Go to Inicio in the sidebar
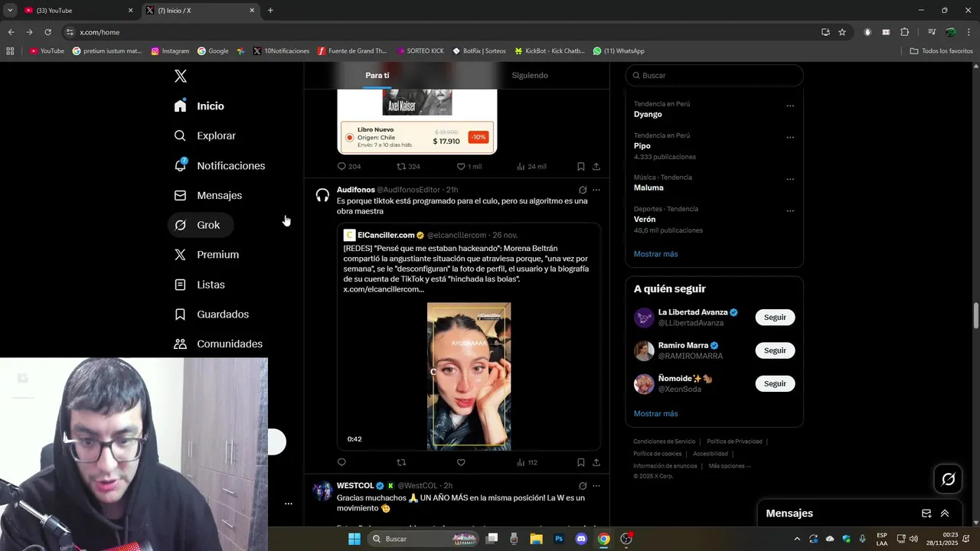Screen dimensions: 980x551 click(199, 106)
